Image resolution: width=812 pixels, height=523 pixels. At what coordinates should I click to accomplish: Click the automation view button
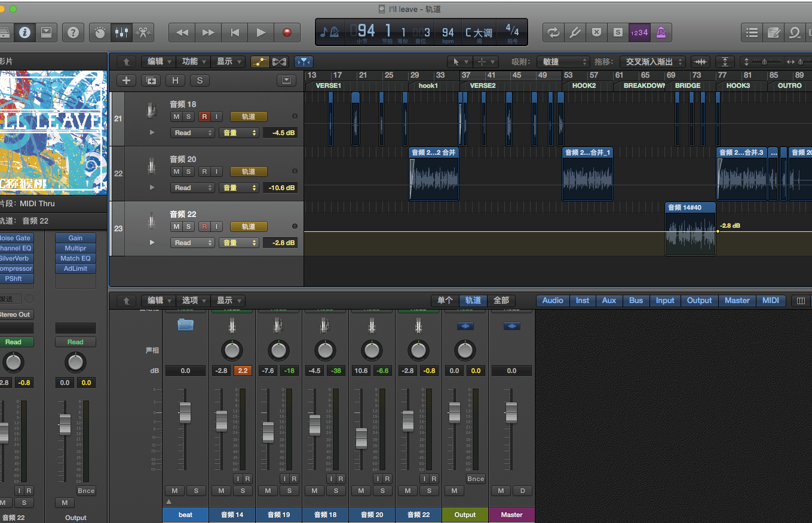[260, 62]
